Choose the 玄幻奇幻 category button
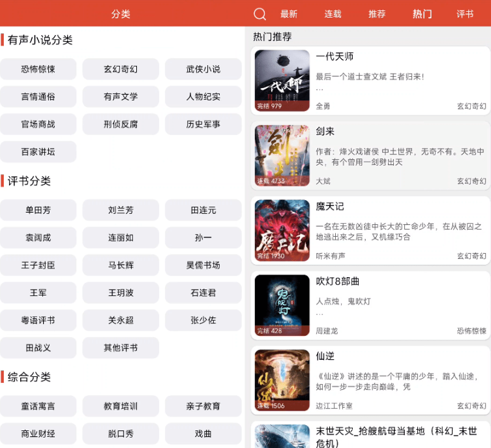Screen dimensions: 491x448 pyautogui.click(x=121, y=69)
